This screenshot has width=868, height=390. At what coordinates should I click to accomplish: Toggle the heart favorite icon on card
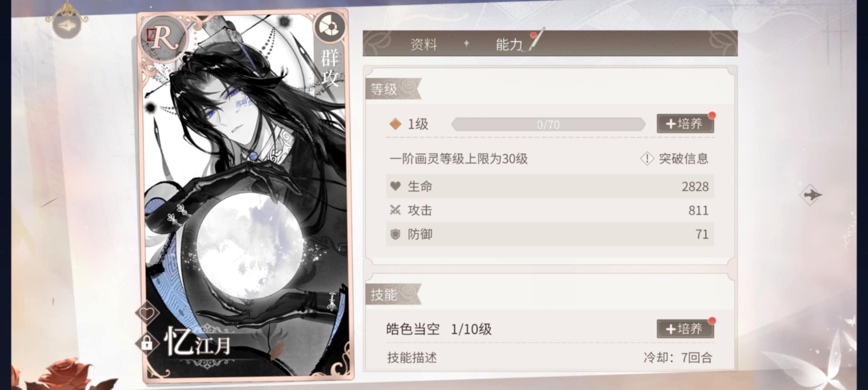coord(147,313)
